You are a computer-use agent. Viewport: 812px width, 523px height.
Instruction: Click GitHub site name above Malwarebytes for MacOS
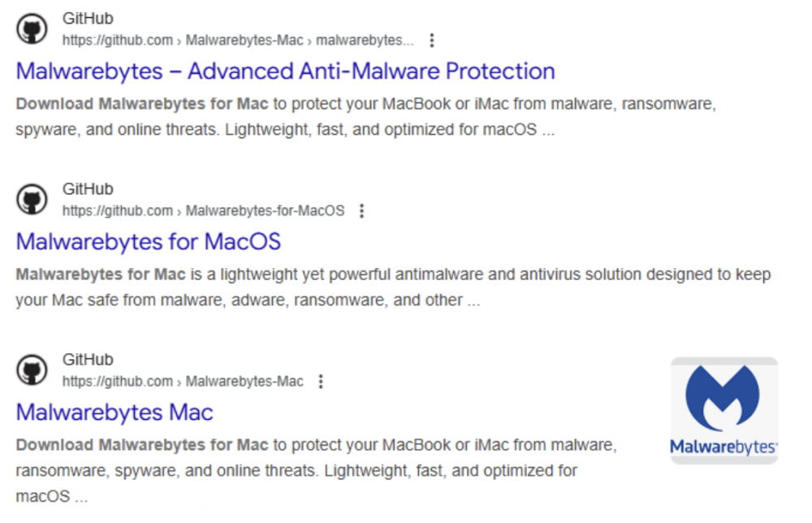coord(88,189)
